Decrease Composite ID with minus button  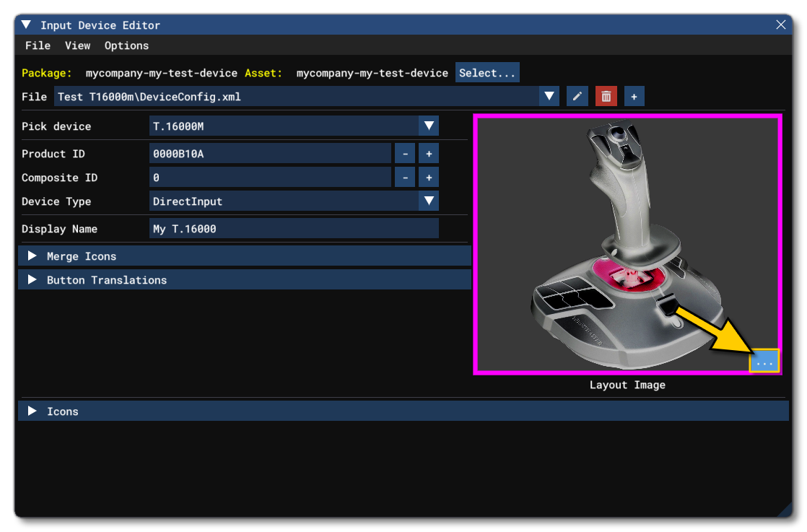[405, 178]
